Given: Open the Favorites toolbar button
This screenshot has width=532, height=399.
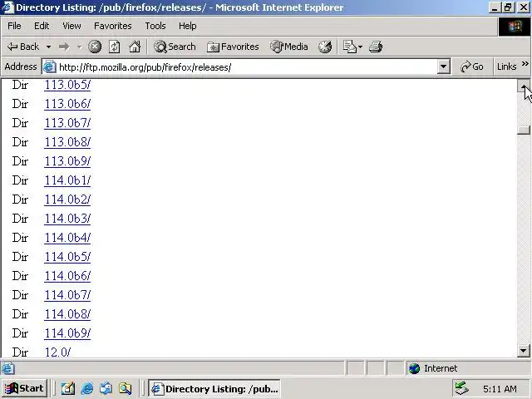Looking at the screenshot, I should pyautogui.click(x=233, y=47).
